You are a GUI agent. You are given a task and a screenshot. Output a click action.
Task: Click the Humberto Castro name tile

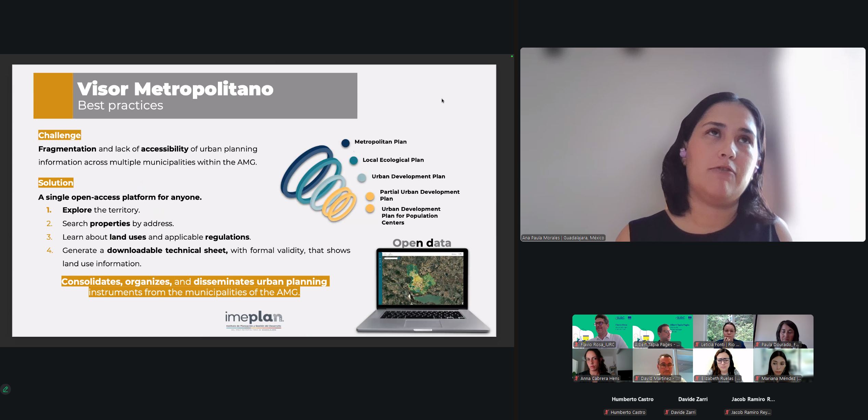(632, 399)
